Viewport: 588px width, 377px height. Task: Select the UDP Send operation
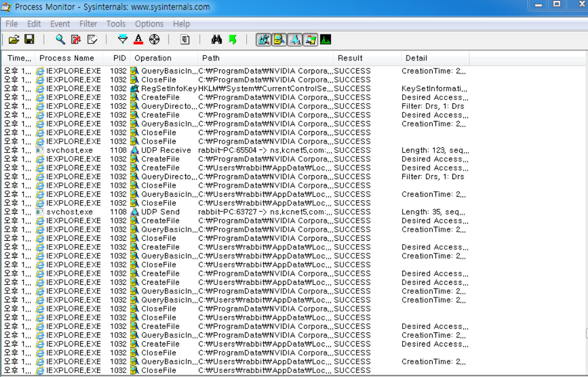click(160, 211)
